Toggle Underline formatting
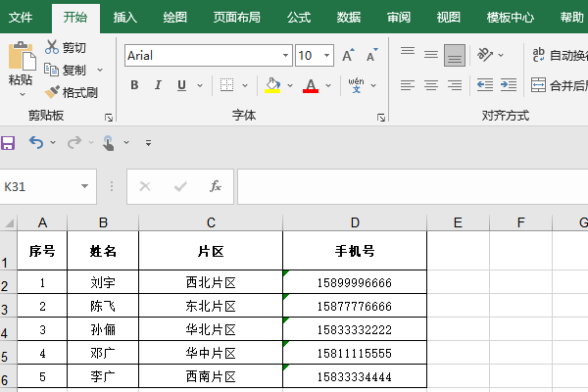Screen dimensions: 588x392 [x=181, y=85]
